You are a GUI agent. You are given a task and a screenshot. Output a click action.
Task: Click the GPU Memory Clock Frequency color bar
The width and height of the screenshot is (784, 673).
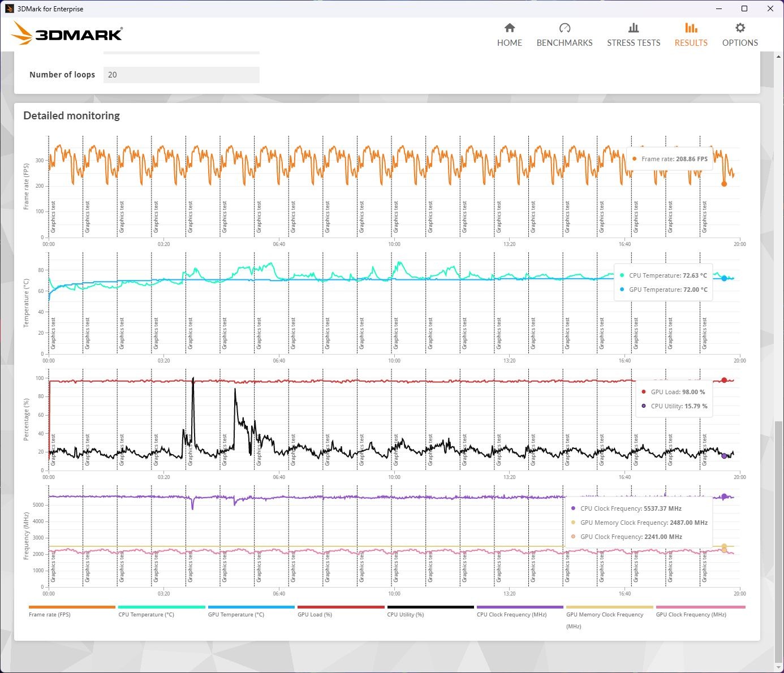tap(609, 607)
